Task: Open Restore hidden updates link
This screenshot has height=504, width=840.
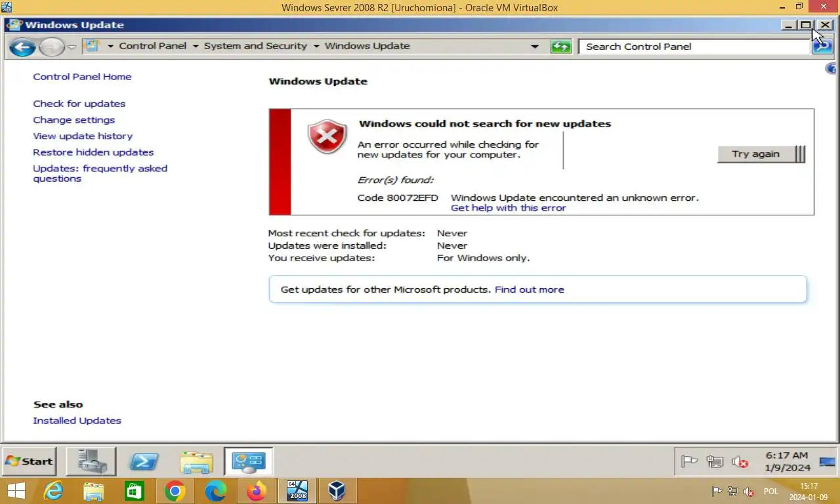Action: point(93,152)
